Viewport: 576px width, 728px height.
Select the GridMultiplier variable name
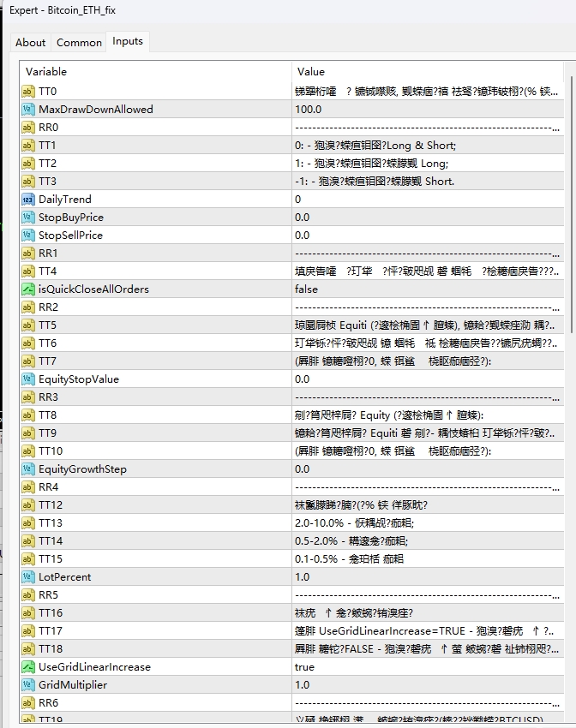point(73,685)
